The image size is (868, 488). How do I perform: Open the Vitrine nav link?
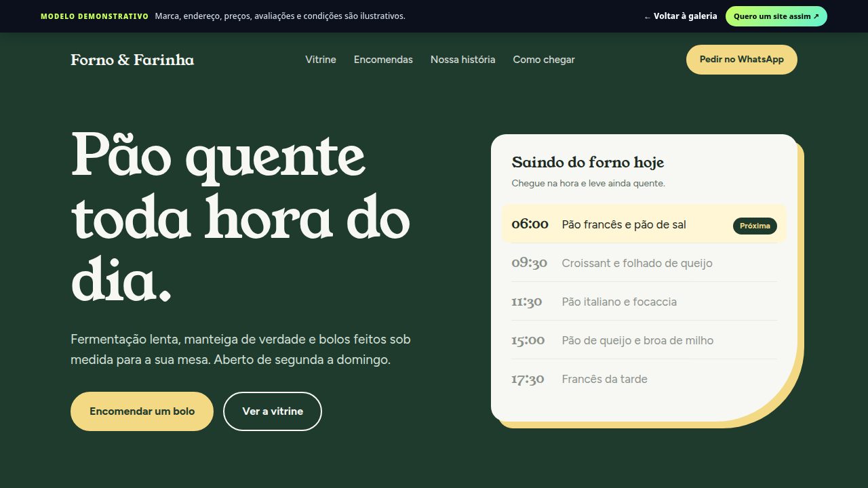coord(321,60)
